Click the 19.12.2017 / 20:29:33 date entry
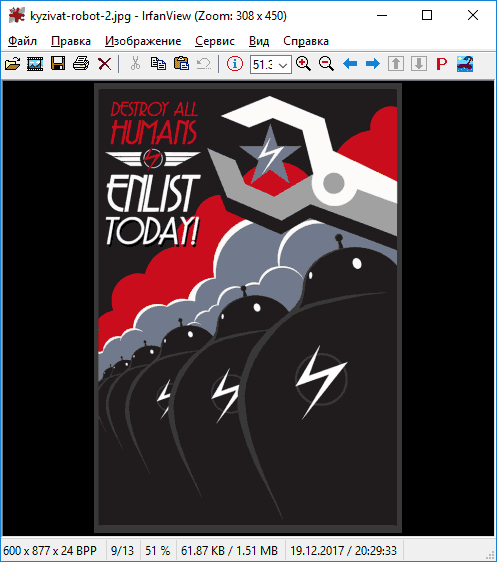497x562 pixels. pyautogui.click(x=344, y=550)
